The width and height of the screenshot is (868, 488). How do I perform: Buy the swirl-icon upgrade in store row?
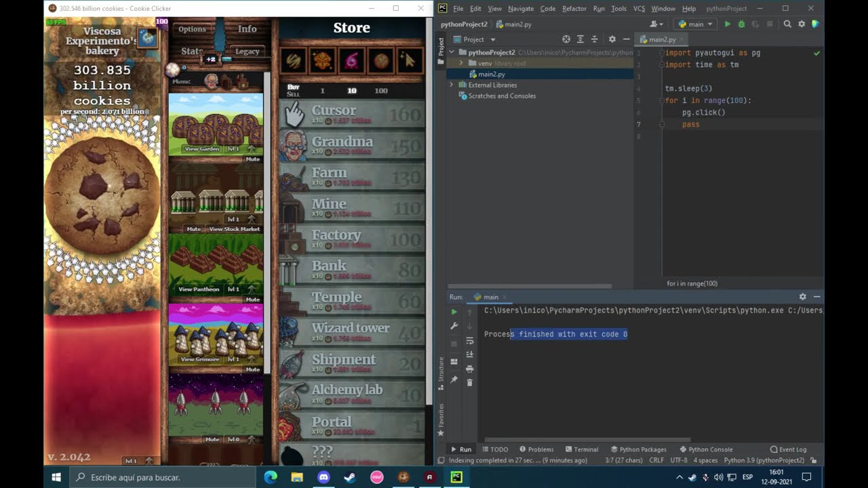[294, 61]
